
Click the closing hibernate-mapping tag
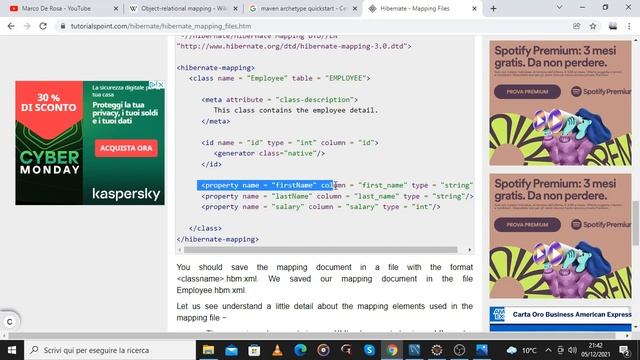click(218, 239)
